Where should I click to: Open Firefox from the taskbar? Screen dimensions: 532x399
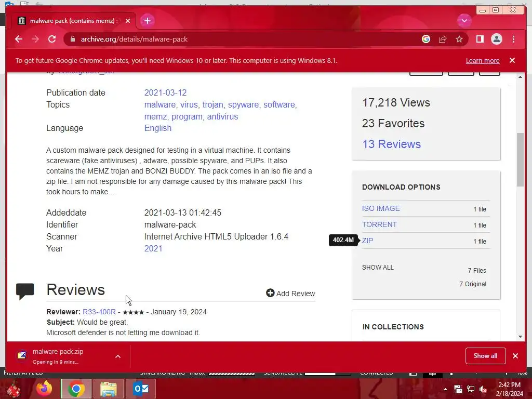click(45, 389)
